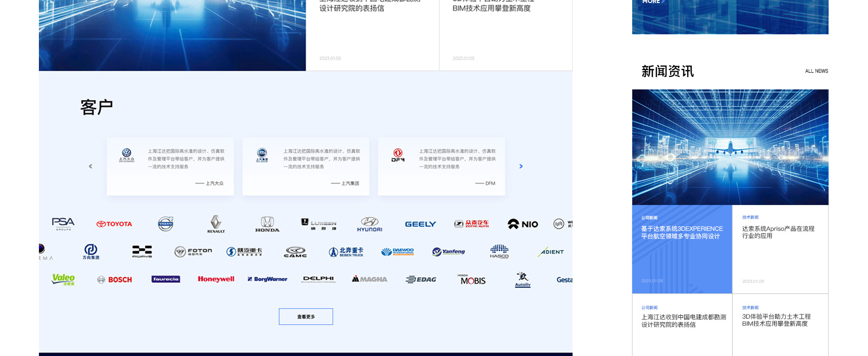The image size is (868, 356).
Task: Advance testimonials with the blue right arrow
Action: tap(521, 166)
